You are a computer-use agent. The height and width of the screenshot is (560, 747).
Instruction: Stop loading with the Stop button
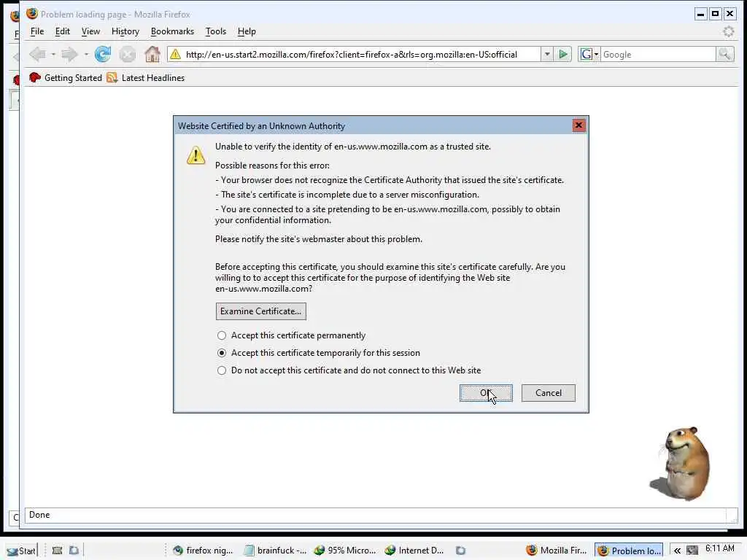point(127,54)
